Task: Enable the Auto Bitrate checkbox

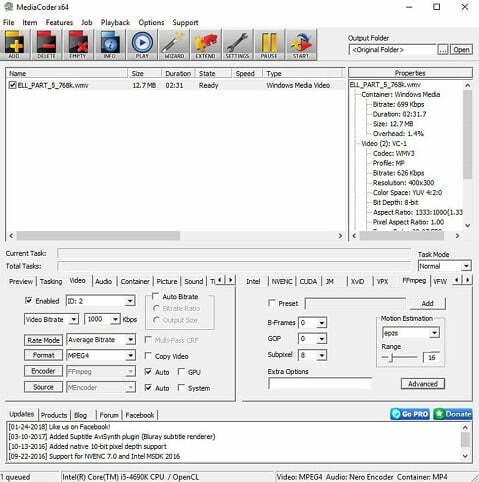Action: coord(155,296)
